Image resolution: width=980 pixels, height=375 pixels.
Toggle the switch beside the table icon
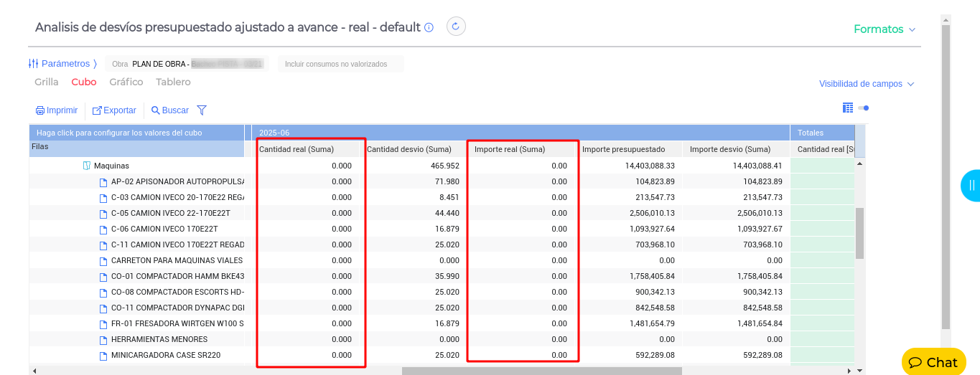coord(864,108)
